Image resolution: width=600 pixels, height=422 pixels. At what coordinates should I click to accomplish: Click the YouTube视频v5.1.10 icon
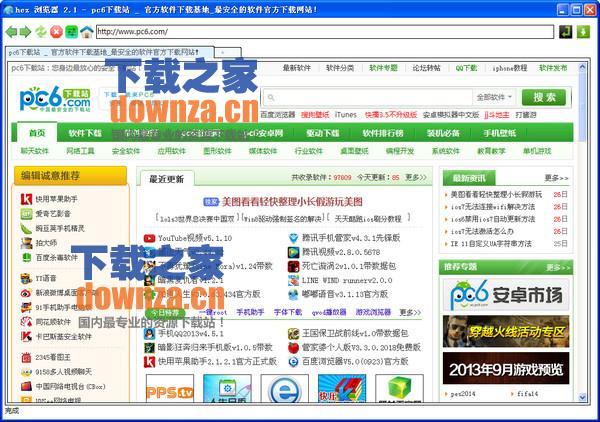149,238
